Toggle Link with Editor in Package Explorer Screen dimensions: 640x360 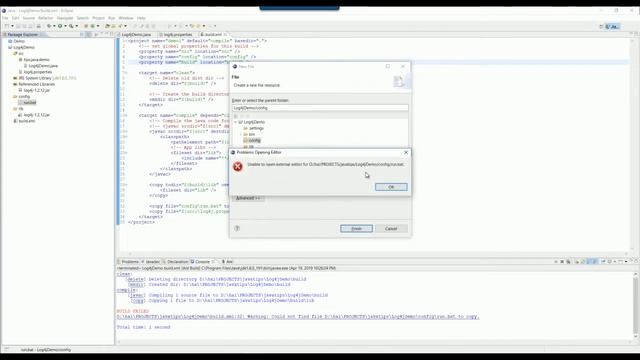click(x=89, y=35)
